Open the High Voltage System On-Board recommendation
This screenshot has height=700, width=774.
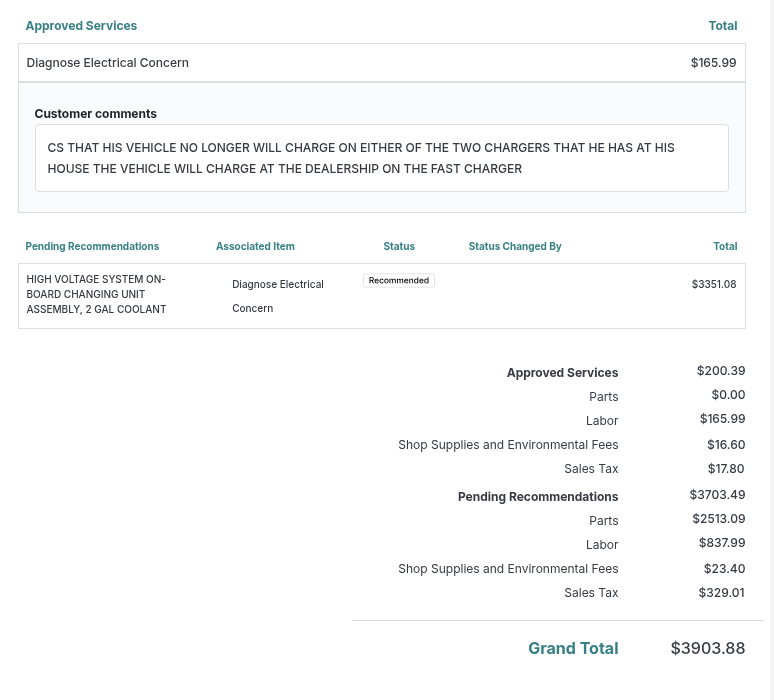pyautogui.click(x=96, y=294)
